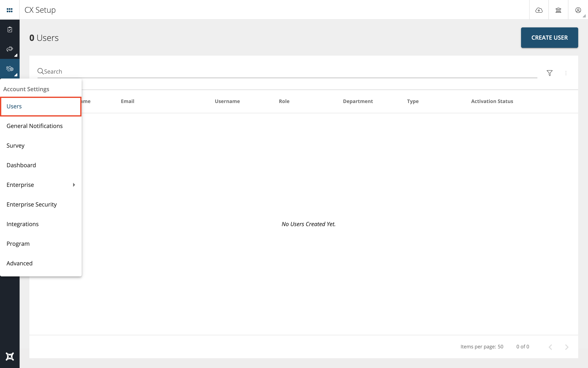Open Dashboard settings menu item
Screen dimensions: 588x368
point(41,165)
